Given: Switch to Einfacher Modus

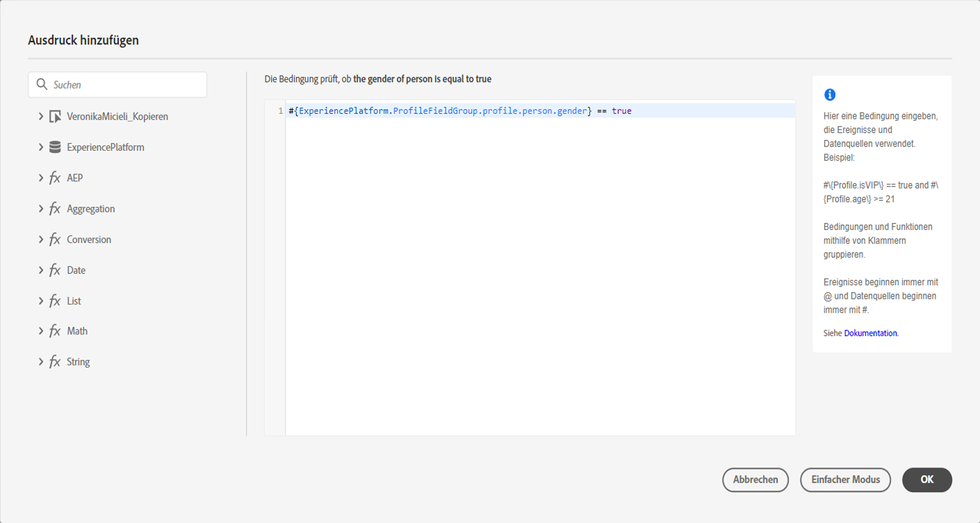Looking at the screenshot, I should (x=845, y=480).
